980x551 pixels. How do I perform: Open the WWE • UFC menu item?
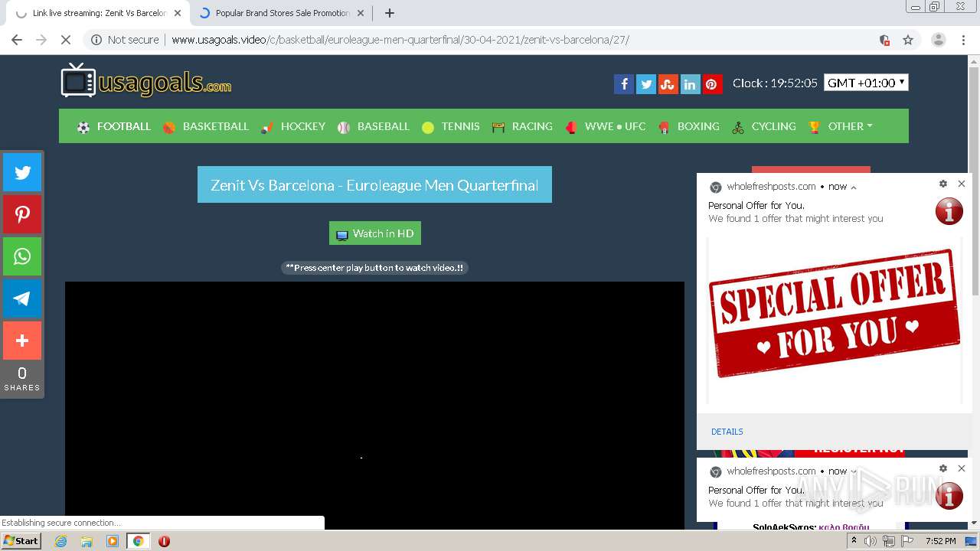(x=606, y=126)
